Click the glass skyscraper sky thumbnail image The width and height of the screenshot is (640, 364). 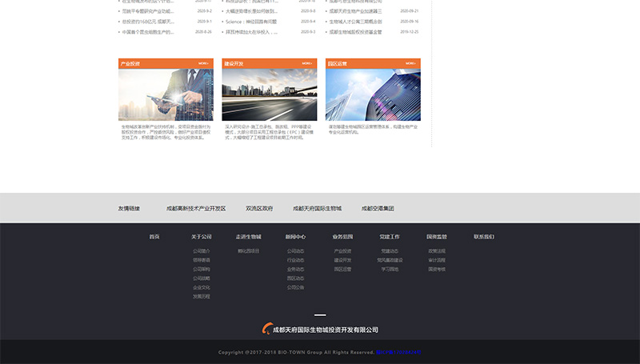(x=373, y=94)
